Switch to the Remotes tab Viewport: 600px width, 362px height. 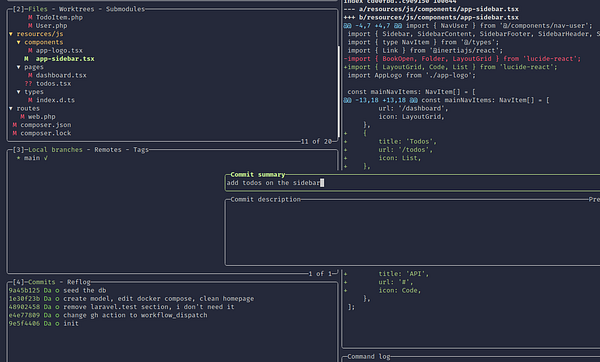(108, 150)
